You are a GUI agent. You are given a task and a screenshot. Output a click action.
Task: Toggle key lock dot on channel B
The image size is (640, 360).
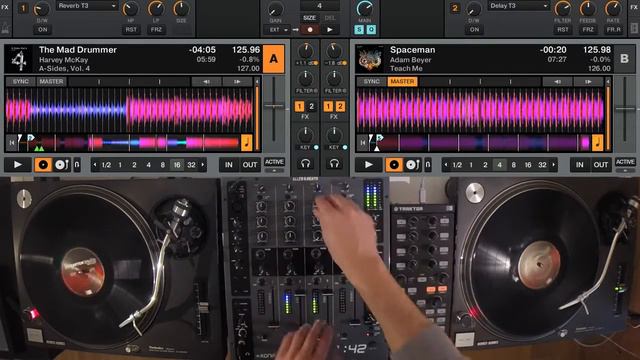tap(345, 147)
